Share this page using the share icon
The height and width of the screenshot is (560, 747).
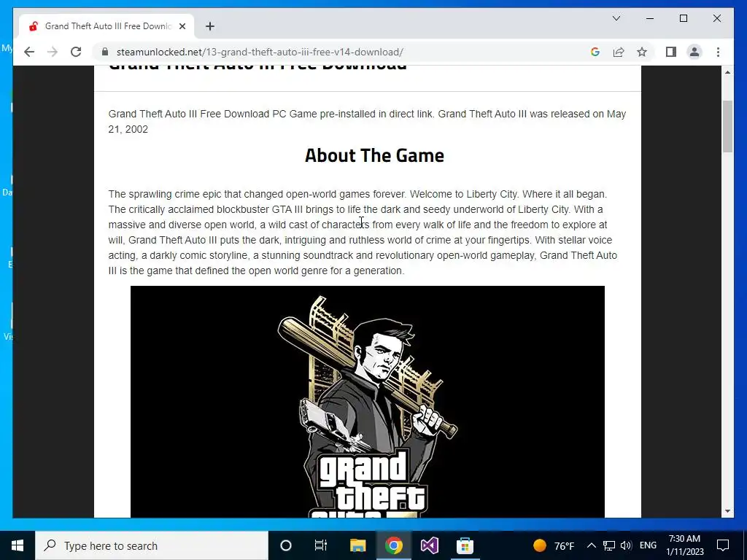coord(619,52)
